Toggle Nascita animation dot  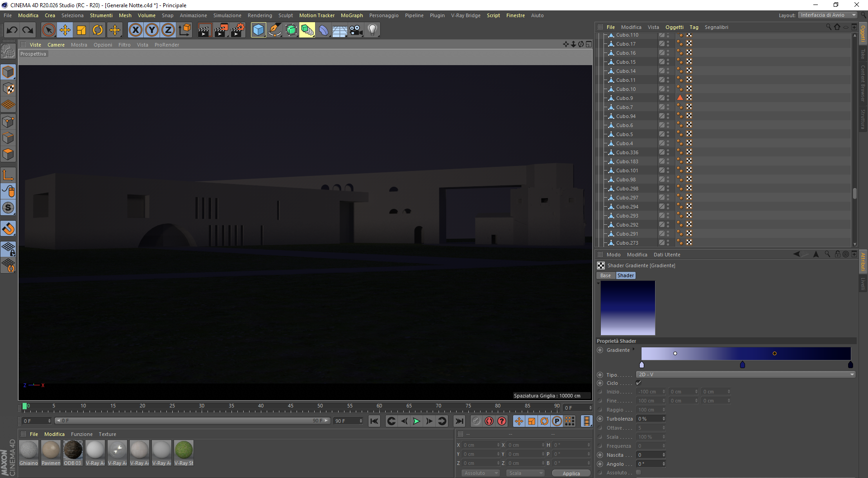click(x=600, y=455)
